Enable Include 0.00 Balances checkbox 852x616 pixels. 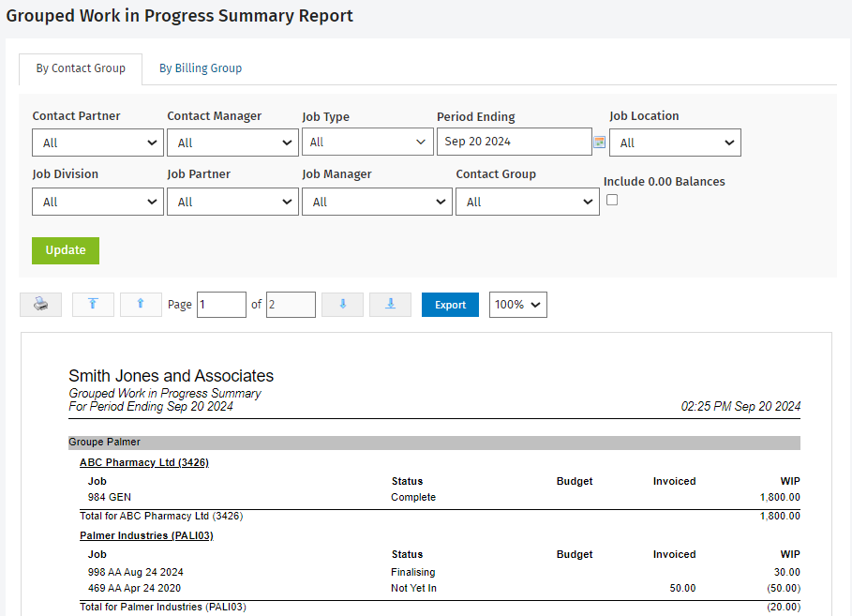pos(612,200)
